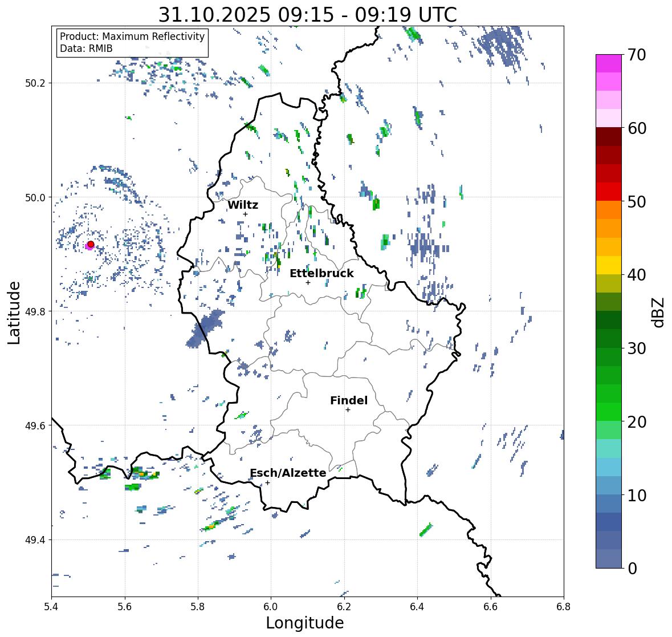Click the cross marker below Findel

click(348, 410)
